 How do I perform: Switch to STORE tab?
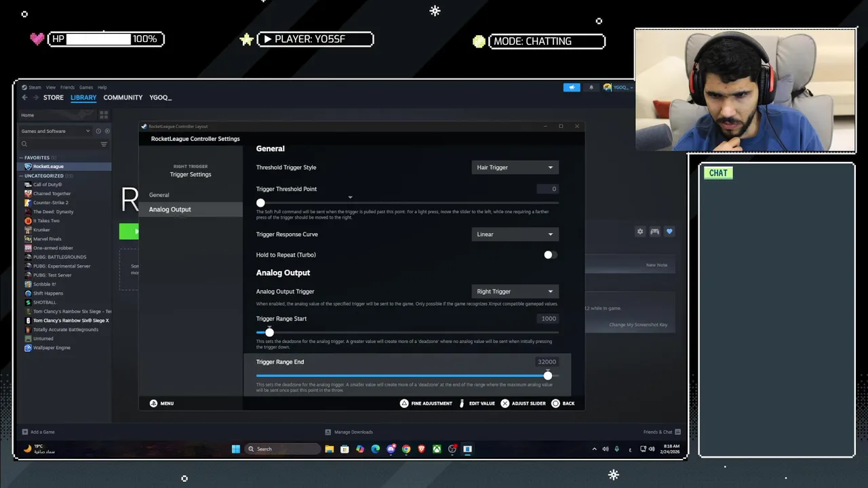(x=54, y=98)
